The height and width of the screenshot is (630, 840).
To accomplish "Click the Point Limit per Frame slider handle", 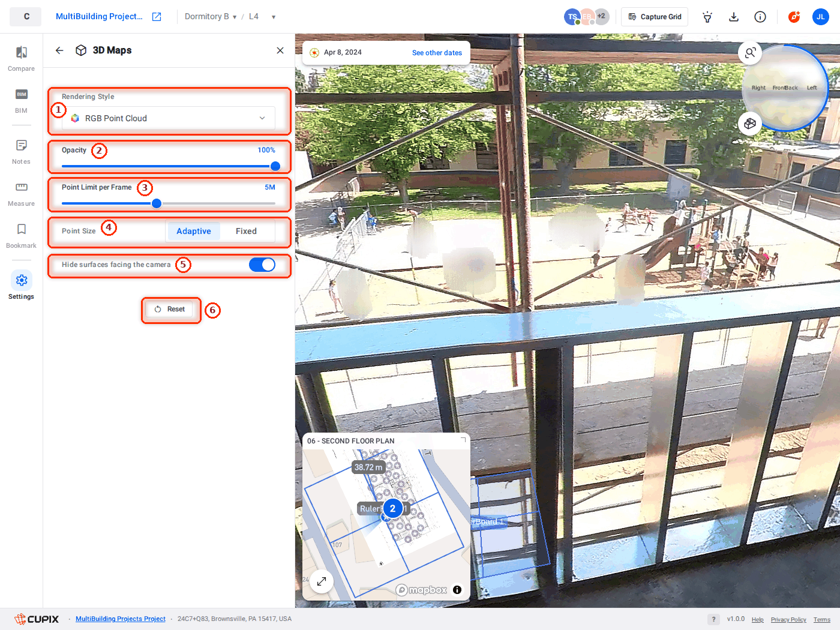I will 157,203.
